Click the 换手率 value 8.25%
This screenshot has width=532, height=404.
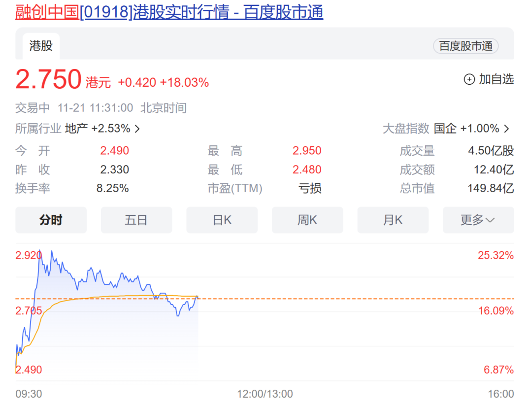[113, 188]
